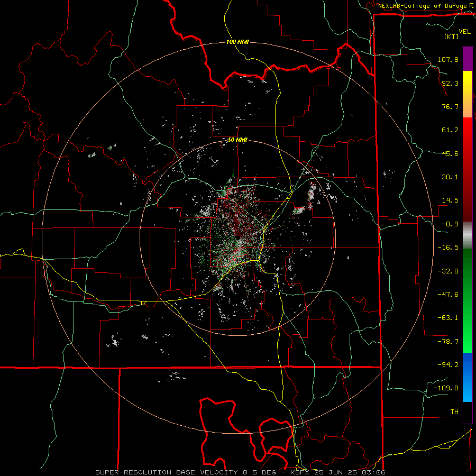Select the -47.6 velocity scale value
The image size is (476, 476).
(x=448, y=295)
